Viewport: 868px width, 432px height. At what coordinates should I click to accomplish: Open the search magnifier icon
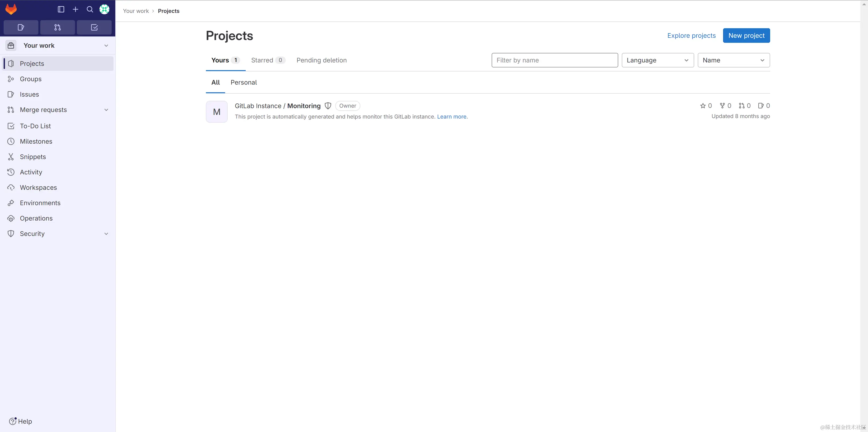pos(90,9)
